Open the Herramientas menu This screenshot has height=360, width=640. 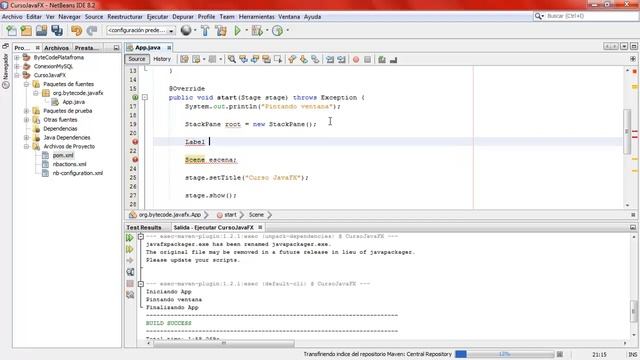coord(257,17)
